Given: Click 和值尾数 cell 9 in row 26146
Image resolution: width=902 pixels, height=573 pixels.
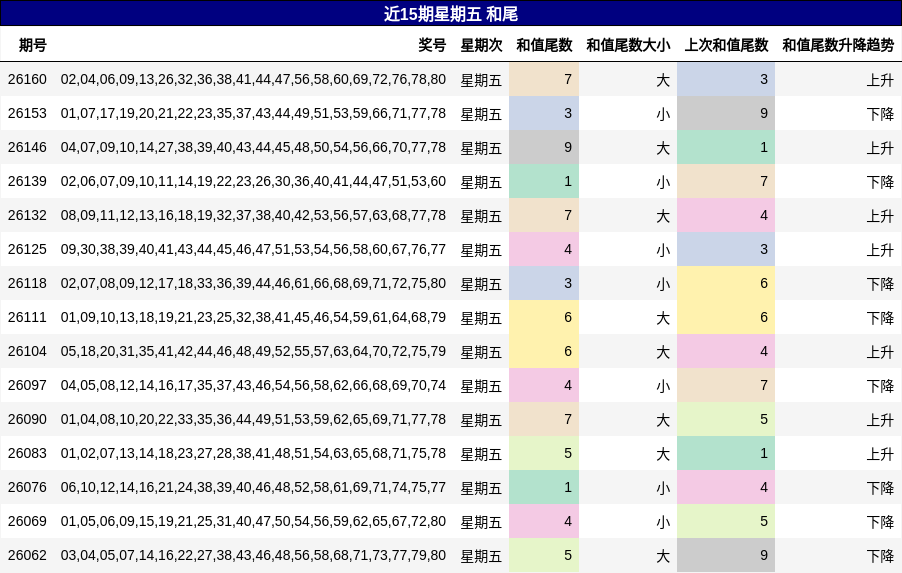Looking at the screenshot, I should point(544,147).
